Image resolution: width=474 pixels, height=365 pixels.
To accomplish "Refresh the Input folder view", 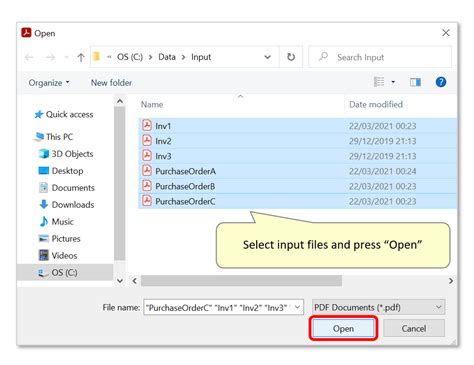I will [x=291, y=57].
